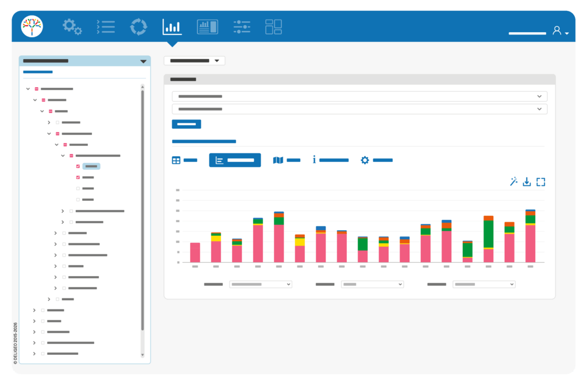The image size is (588, 384).
Task: Expand chart to fullscreen
Action: (x=541, y=182)
